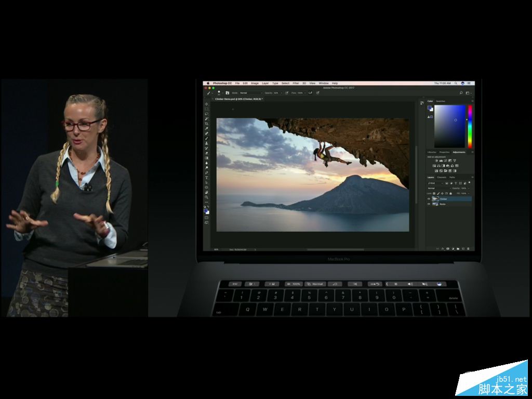Create a new group with folder icon
The height and width of the screenshot is (399, 532).
point(458,249)
